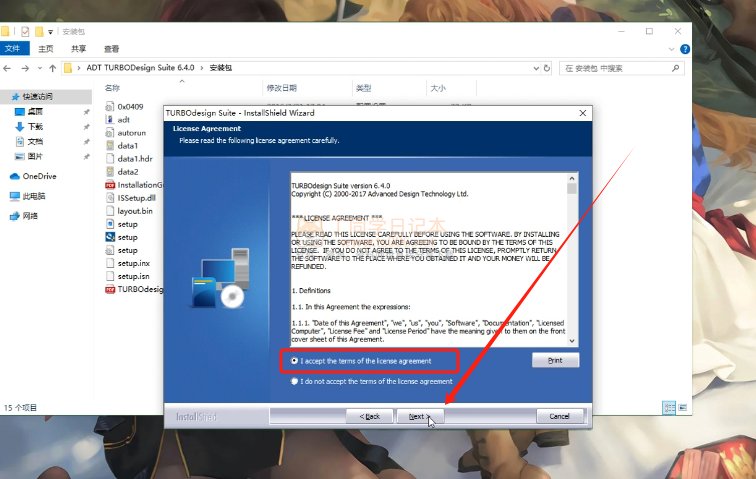The height and width of the screenshot is (479, 756).
Task: Click the search magnifier icon
Action: coord(675,68)
